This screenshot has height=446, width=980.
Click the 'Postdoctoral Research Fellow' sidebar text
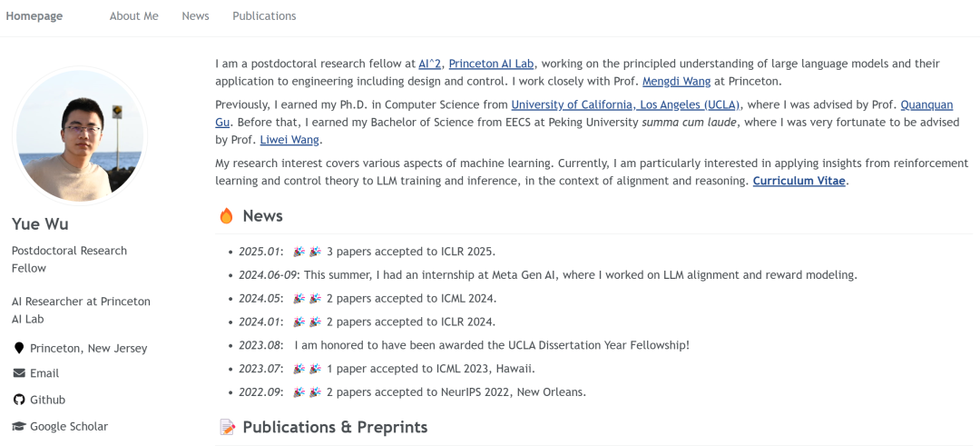pyautogui.click(x=69, y=260)
